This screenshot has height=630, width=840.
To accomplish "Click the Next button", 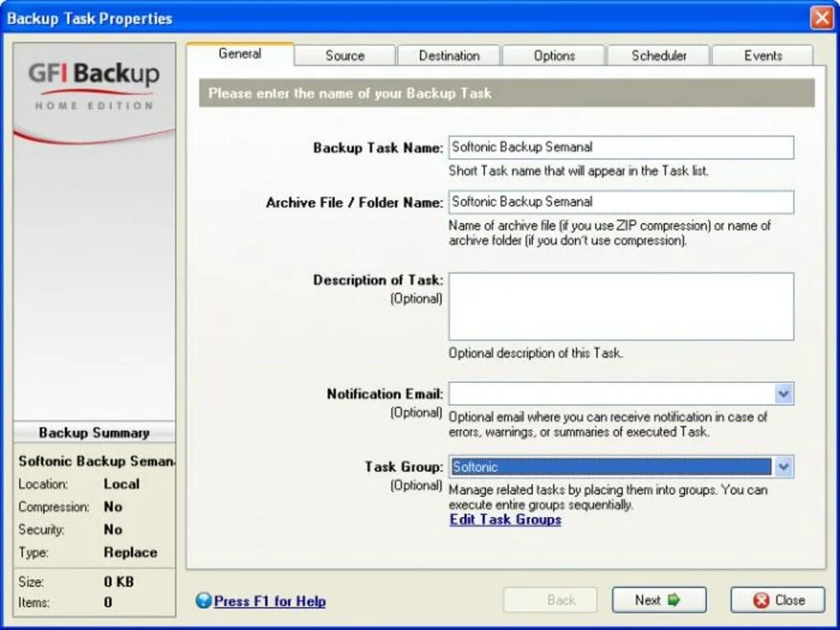I will pos(659,600).
